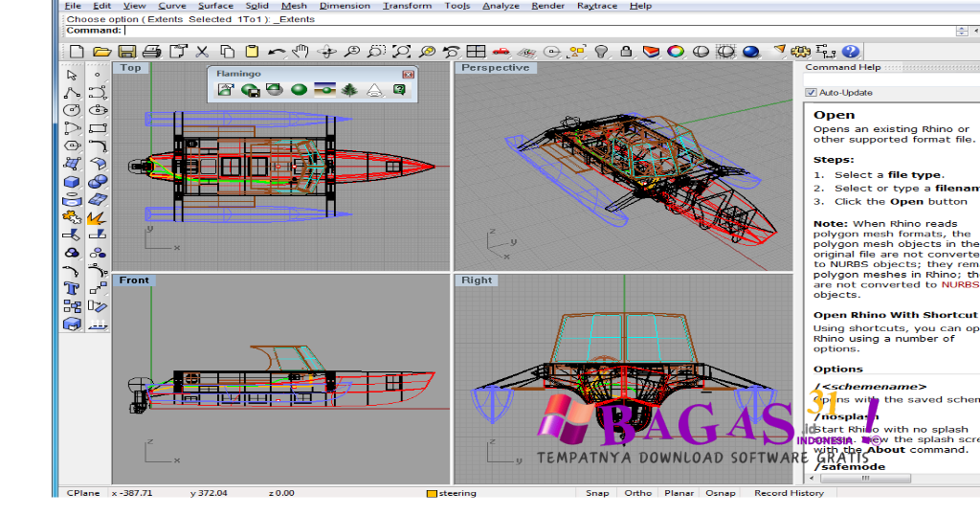Click the blue Help question mark icon
This screenshot has height=515, width=980.
[x=851, y=52]
